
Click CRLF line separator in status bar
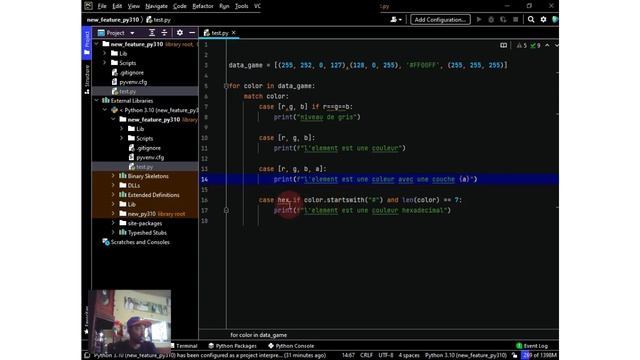click(366, 356)
